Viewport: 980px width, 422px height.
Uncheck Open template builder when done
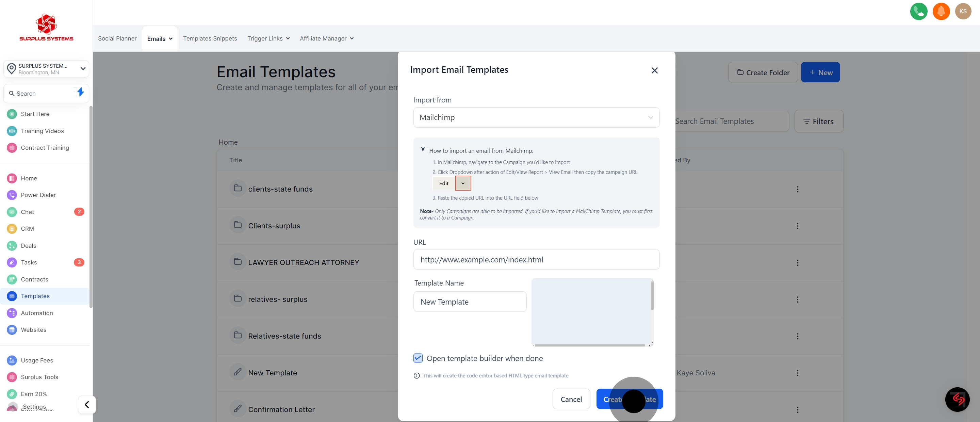pyautogui.click(x=418, y=358)
